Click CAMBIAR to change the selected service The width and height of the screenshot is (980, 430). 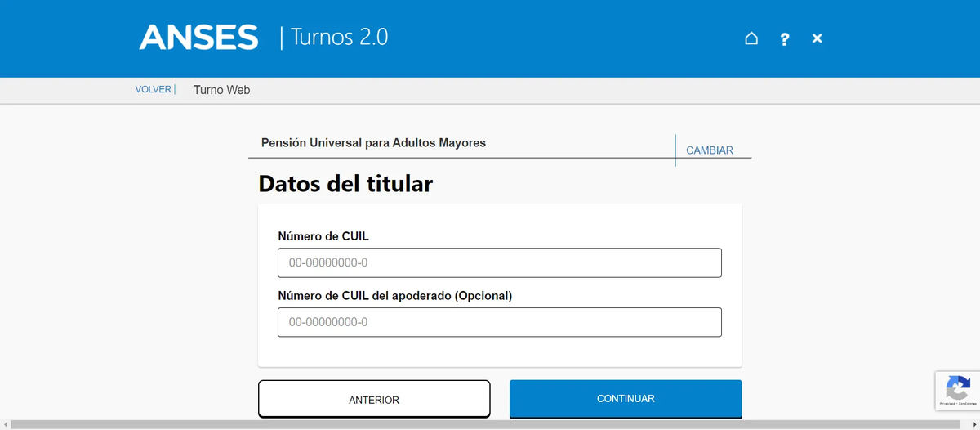(709, 150)
